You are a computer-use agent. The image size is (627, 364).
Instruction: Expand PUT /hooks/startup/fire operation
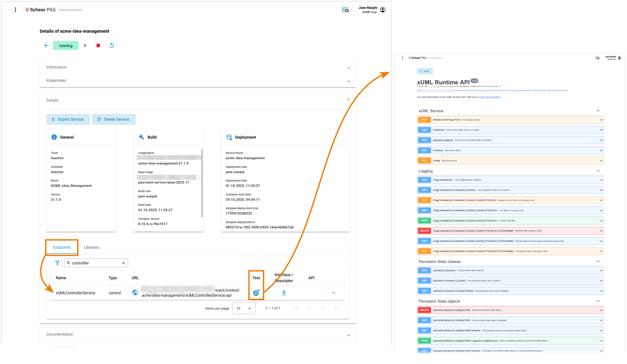click(x=511, y=120)
